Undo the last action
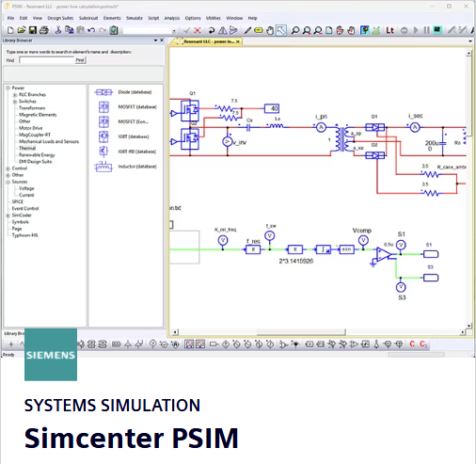Image resolution: width=476 pixels, height=464 pixels. [x=91, y=30]
